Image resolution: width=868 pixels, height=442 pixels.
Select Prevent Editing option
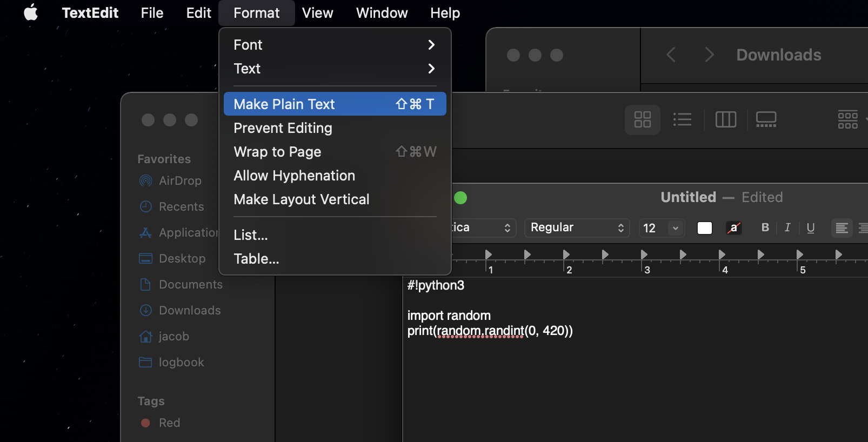tap(335, 128)
